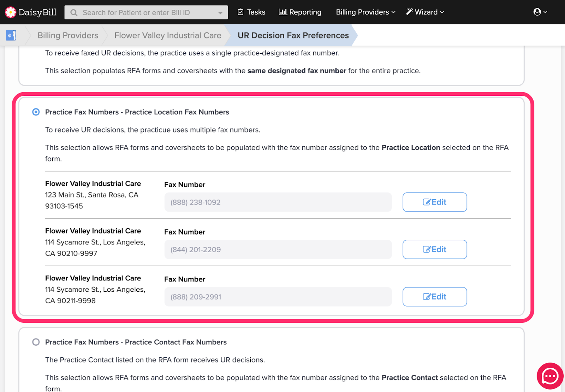Open the Billing Providers menu
The image size is (565, 392).
click(365, 12)
